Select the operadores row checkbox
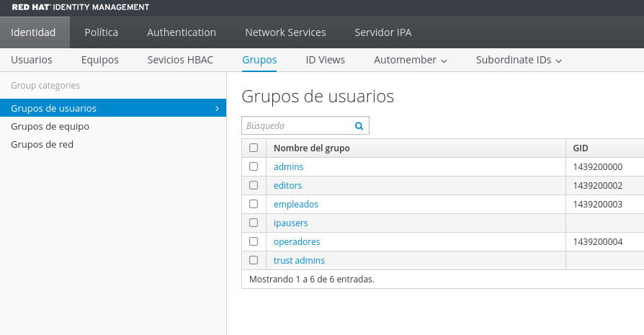The height and width of the screenshot is (335, 644). pos(254,241)
